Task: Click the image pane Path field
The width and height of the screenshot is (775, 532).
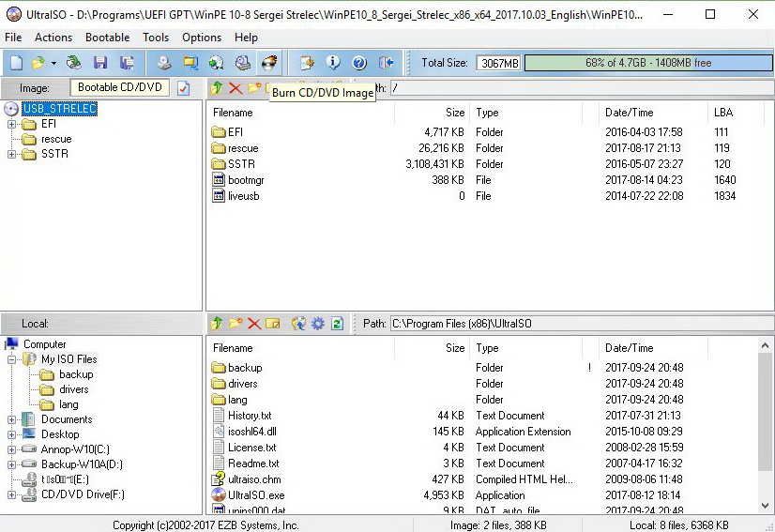Action: (582, 88)
